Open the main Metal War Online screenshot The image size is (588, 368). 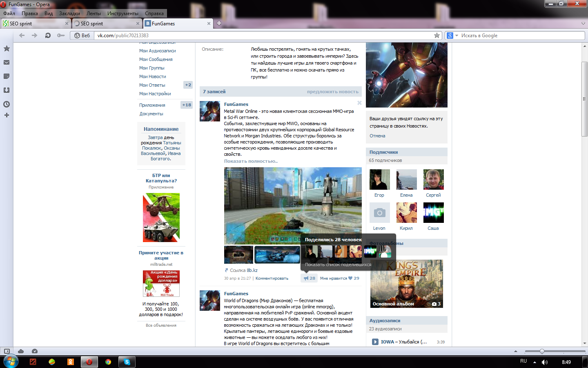pos(293,206)
